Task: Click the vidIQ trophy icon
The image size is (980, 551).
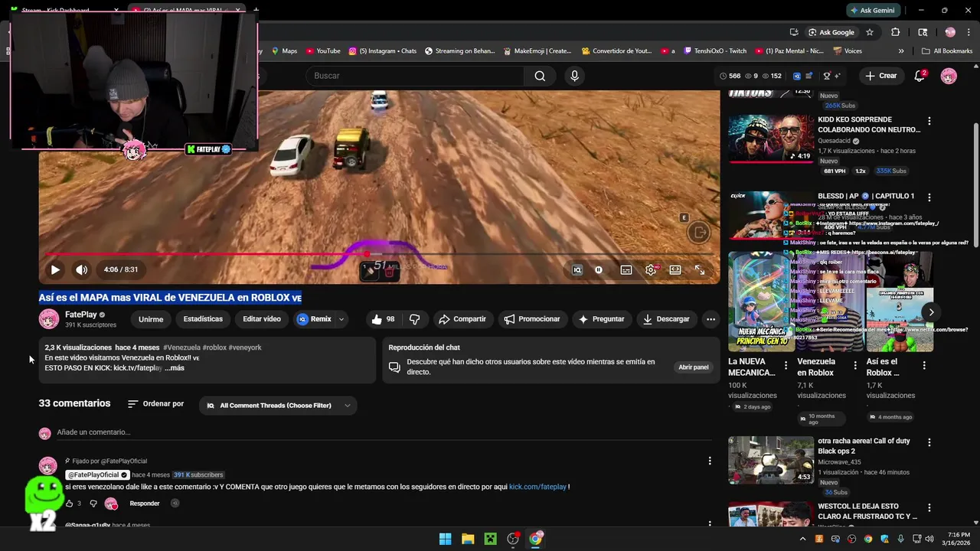Action: 827,76
